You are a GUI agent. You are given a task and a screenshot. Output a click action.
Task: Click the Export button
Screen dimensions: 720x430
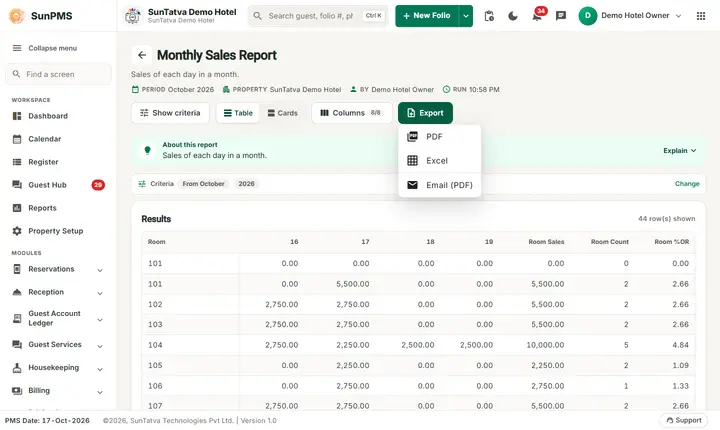425,113
